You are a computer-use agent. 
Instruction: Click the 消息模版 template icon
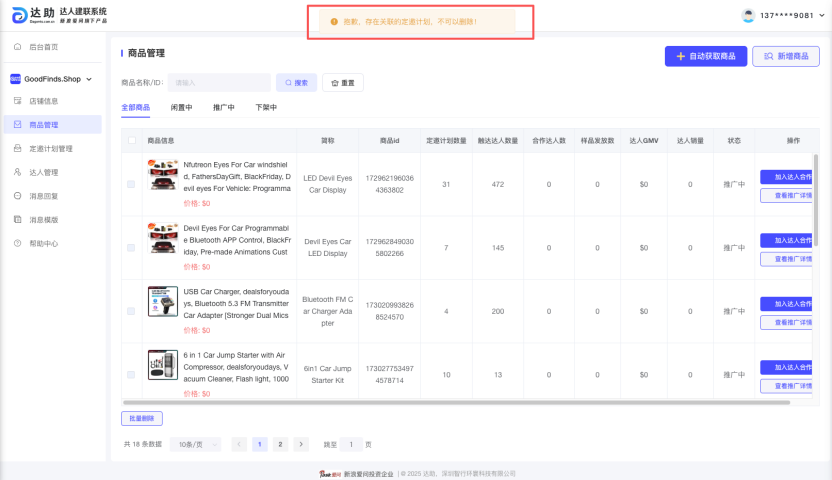pos(18,219)
